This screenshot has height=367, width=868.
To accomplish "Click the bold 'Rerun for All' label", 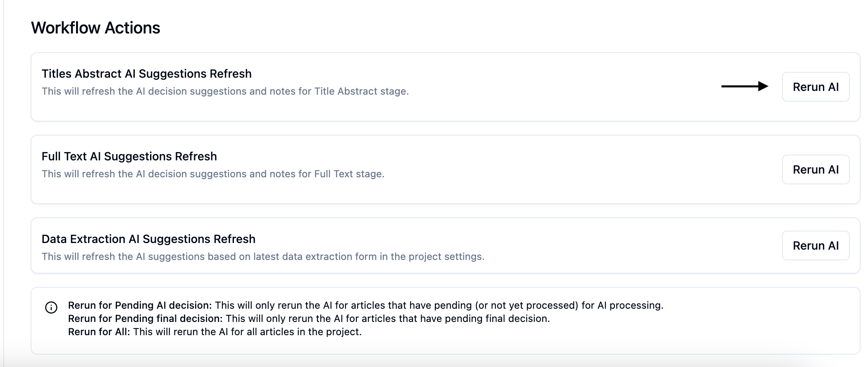I will point(99,332).
